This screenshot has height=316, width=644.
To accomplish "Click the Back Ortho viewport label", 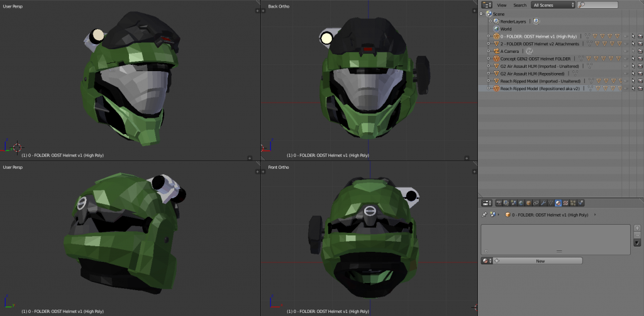I will pos(279,6).
